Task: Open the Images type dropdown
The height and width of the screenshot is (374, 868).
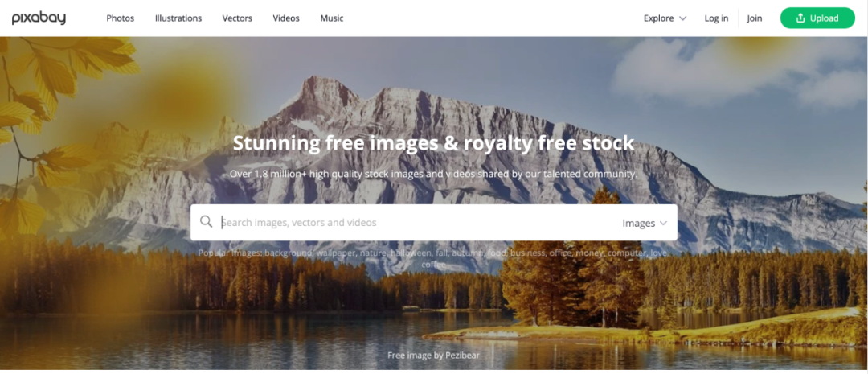Action: tap(645, 224)
